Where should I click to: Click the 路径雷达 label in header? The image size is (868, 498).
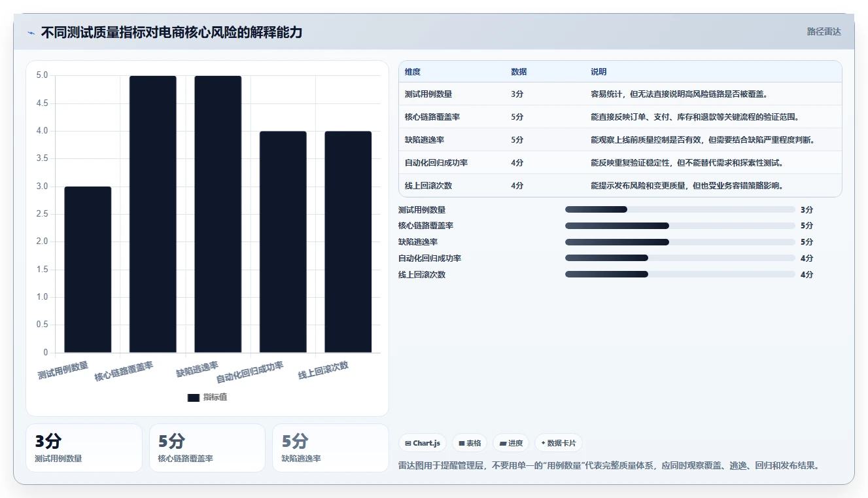[824, 31]
